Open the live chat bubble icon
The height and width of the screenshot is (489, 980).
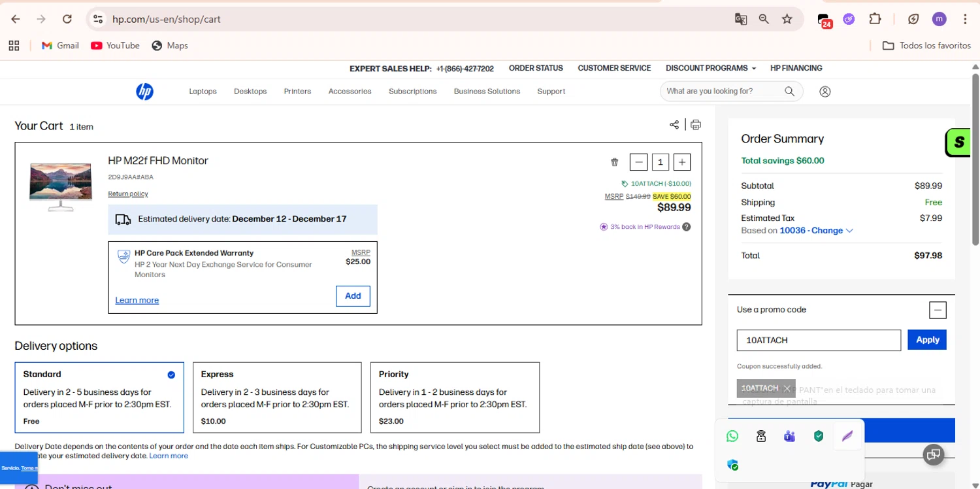[934, 454]
